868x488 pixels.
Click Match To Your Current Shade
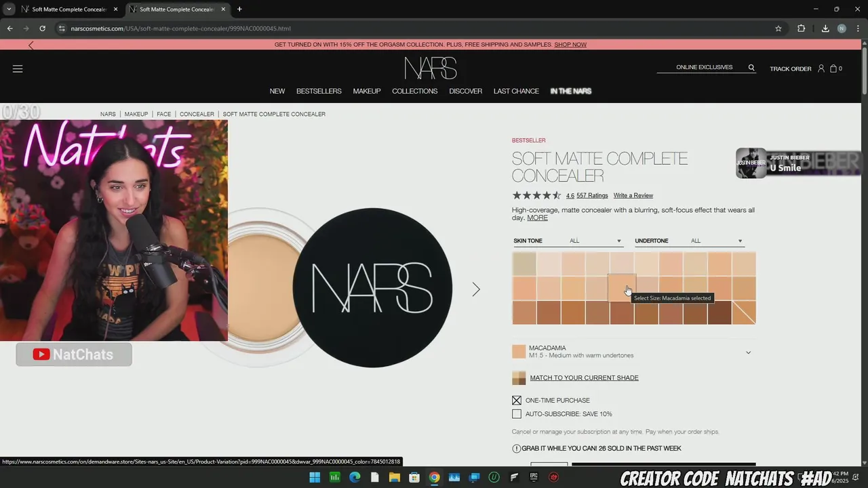click(x=584, y=378)
